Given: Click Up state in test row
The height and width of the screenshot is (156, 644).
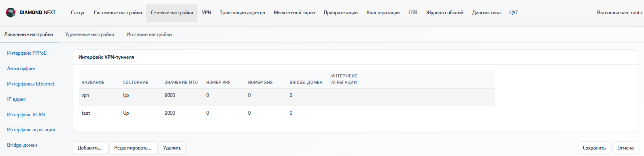Looking at the screenshot, I should point(126,113).
